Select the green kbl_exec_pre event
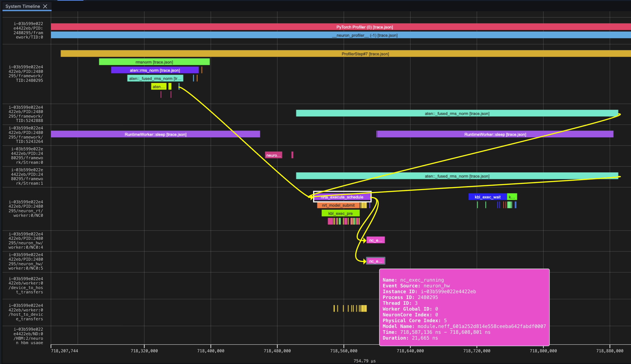 341,213
